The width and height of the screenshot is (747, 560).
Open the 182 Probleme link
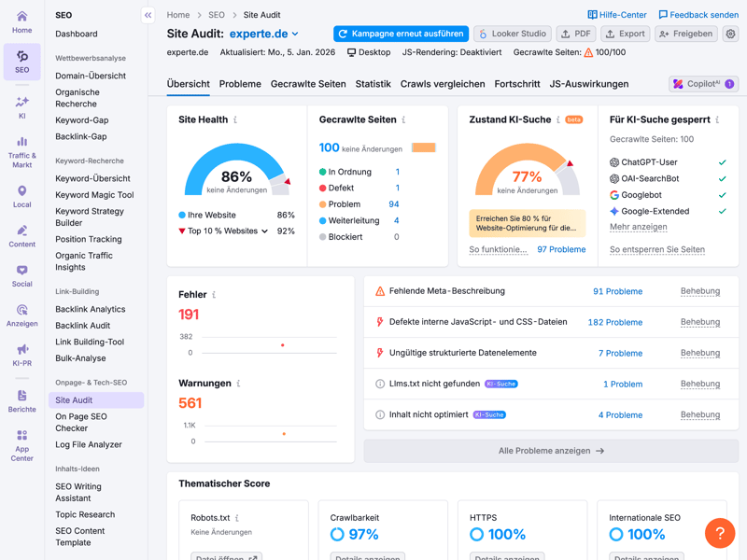tap(614, 322)
